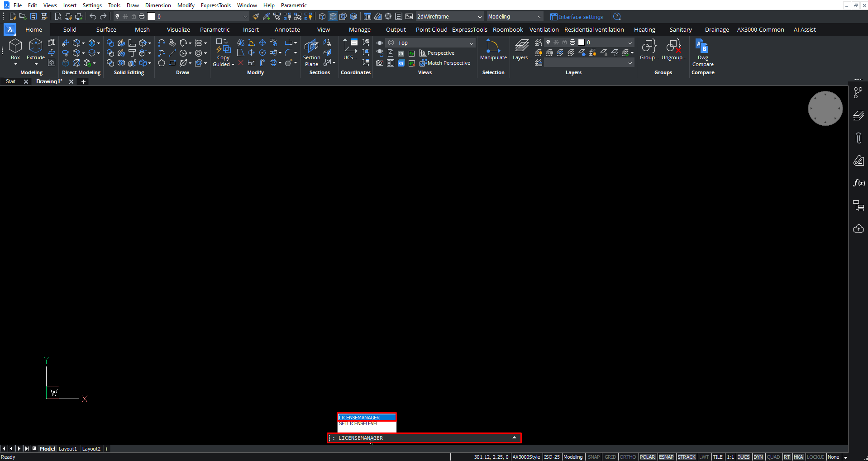Click the Redo arrow in toolbar
Viewport: 868px width, 461px height.
tap(103, 16)
